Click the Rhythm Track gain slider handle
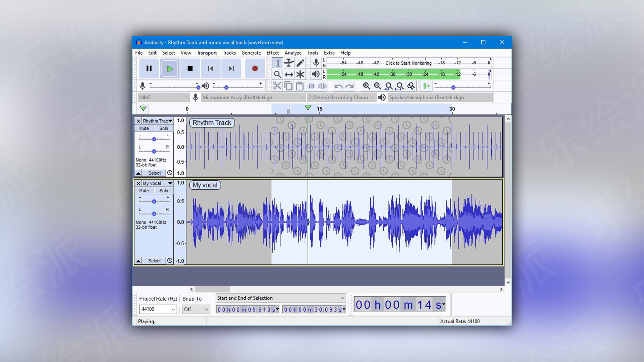The height and width of the screenshot is (362, 644). (x=154, y=139)
